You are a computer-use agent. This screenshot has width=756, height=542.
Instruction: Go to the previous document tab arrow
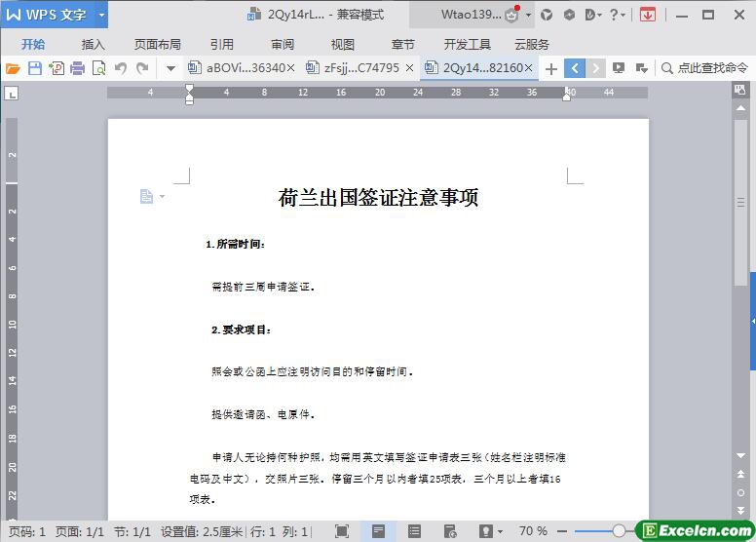pos(575,68)
